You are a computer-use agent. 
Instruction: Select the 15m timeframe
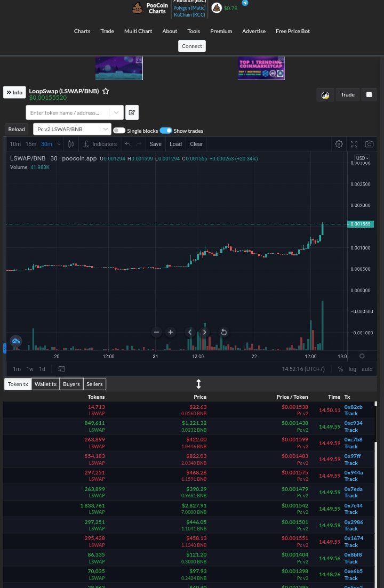coord(31,144)
